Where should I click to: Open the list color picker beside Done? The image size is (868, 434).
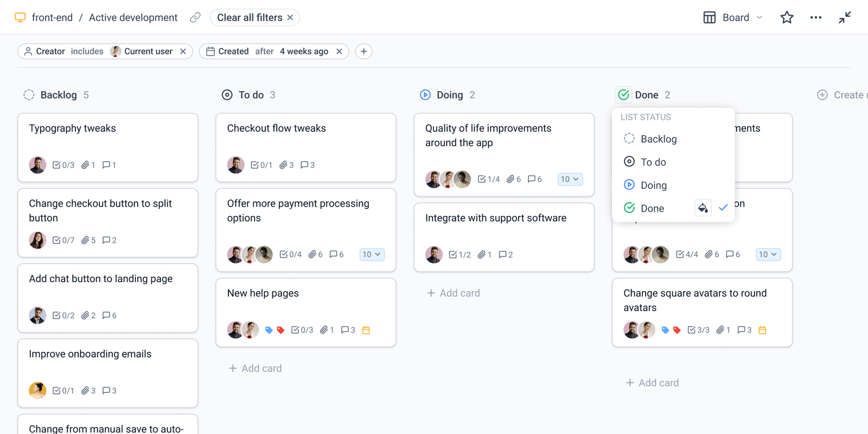(703, 208)
